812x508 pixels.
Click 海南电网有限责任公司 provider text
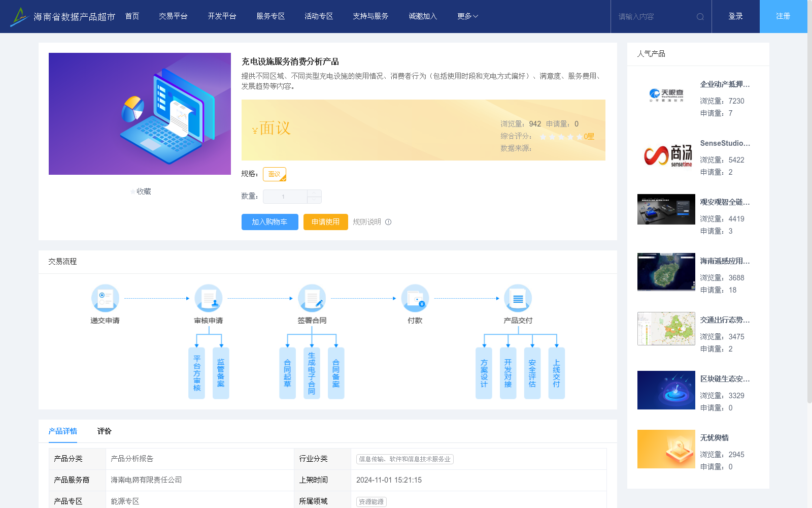(x=146, y=480)
